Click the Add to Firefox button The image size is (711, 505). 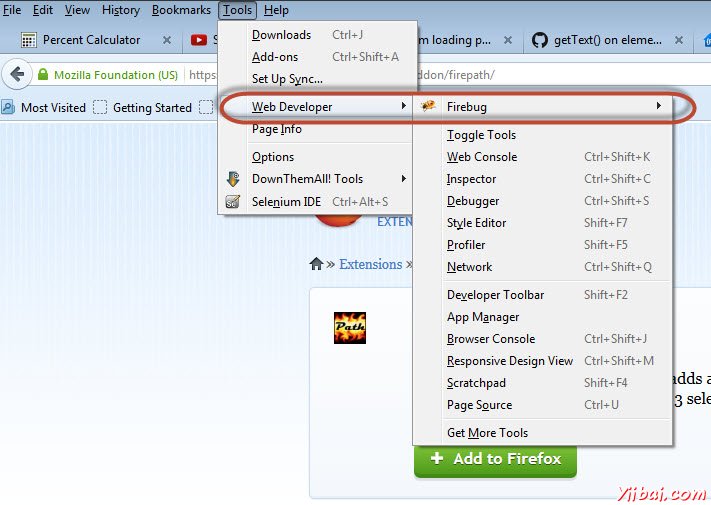(495, 459)
